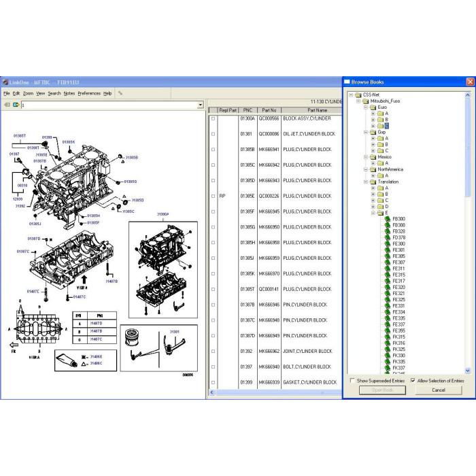Click the Translation folder icon

(373, 182)
